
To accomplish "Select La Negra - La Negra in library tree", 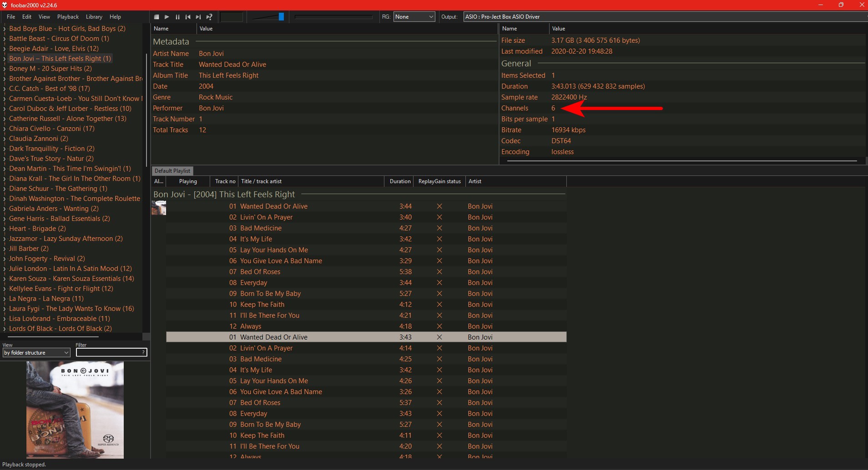I will click(x=46, y=299).
